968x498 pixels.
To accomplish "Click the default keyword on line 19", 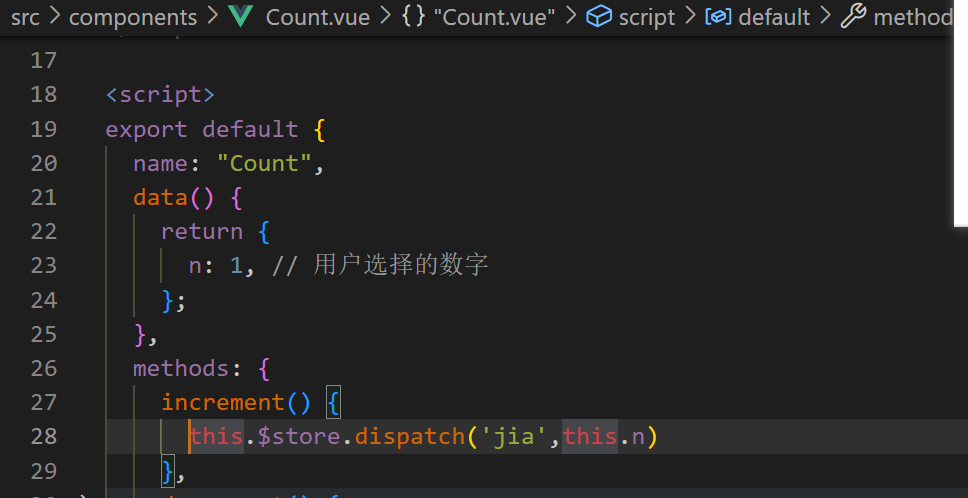I will click(x=251, y=129).
